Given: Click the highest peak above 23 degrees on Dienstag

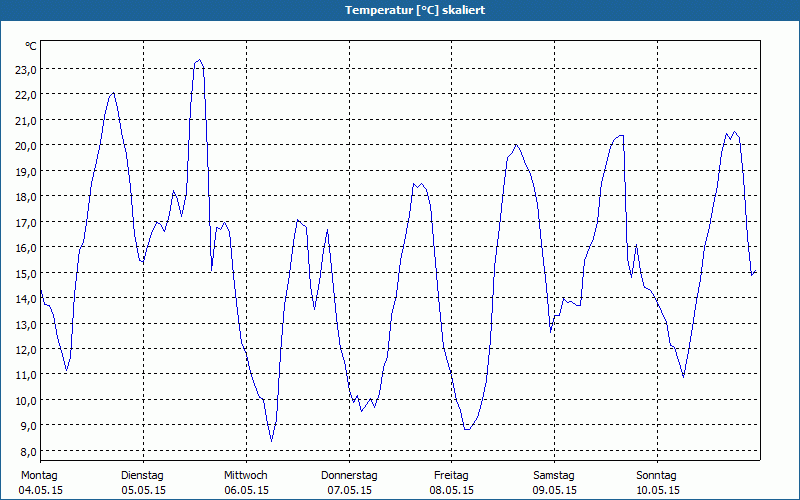Looking at the screenshot, I should pyautogui.click(x=199, y=60).
